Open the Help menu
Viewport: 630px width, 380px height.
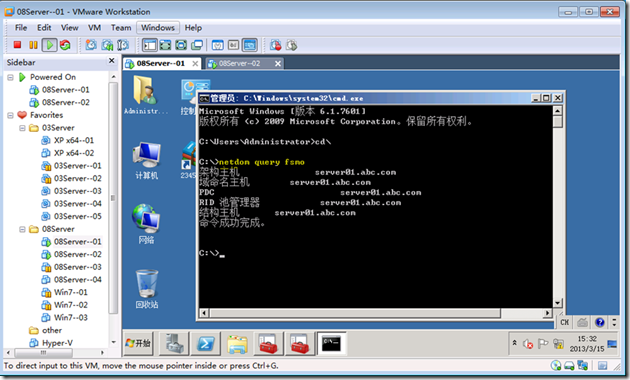pos(193,28)
